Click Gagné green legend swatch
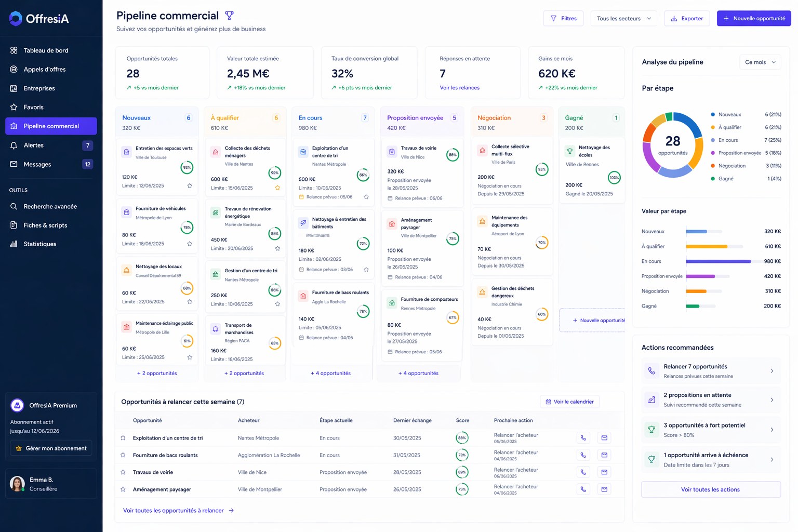 coord(713,179)
